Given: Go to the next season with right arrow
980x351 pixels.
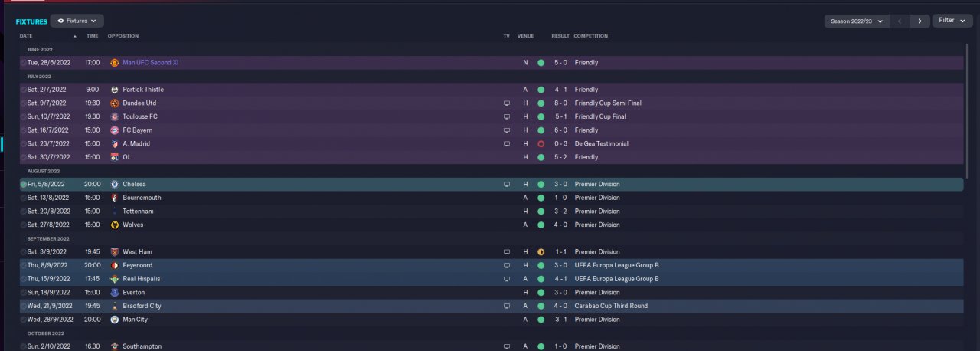Looking at the screenshot, I should point(920,21).
